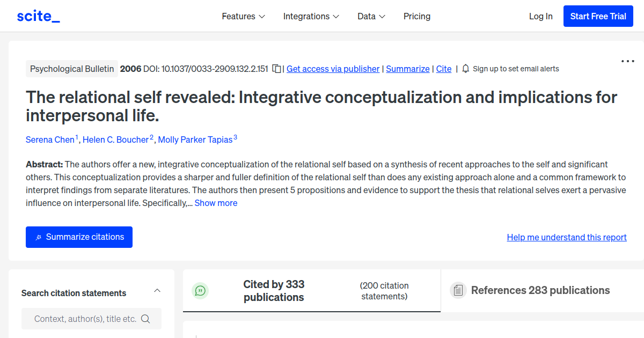Click the Summarize citations button
Screen dimensions: 644x338
(79, 237)
